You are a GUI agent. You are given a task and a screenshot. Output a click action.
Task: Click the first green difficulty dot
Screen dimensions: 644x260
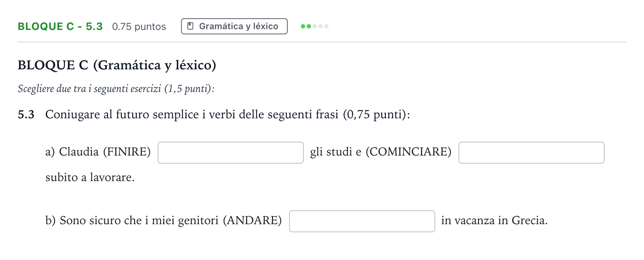303,26
